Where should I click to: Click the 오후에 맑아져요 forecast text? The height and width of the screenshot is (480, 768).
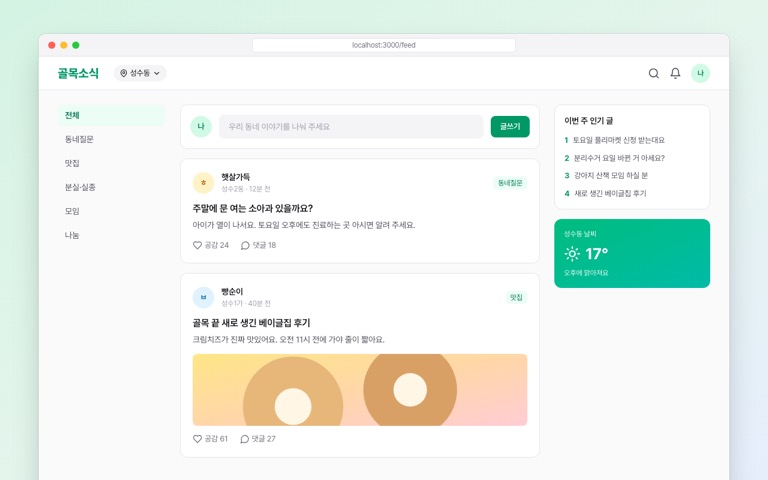click(x=586, y=273)
